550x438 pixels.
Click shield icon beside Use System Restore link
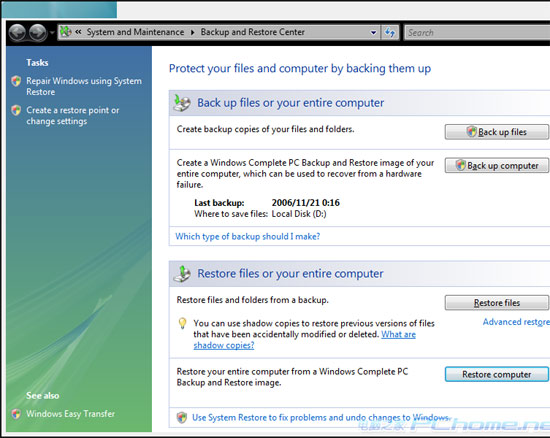(x=182, y=417)
